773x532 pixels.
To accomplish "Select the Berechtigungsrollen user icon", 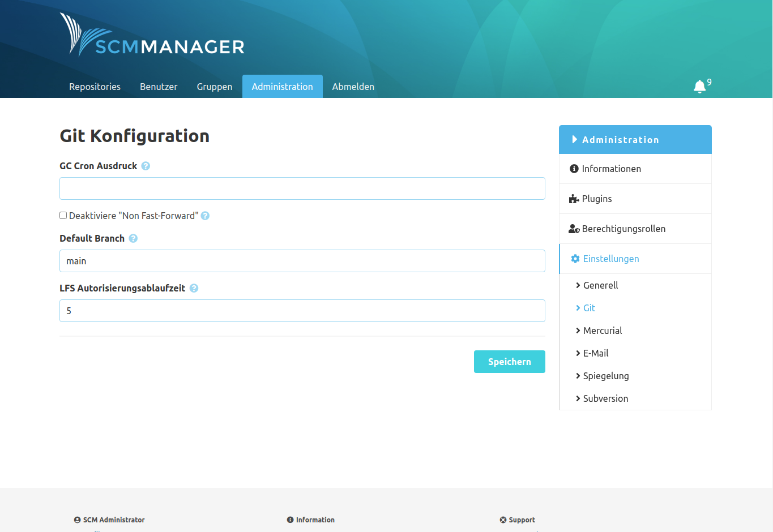I will (x=573, y=228).
